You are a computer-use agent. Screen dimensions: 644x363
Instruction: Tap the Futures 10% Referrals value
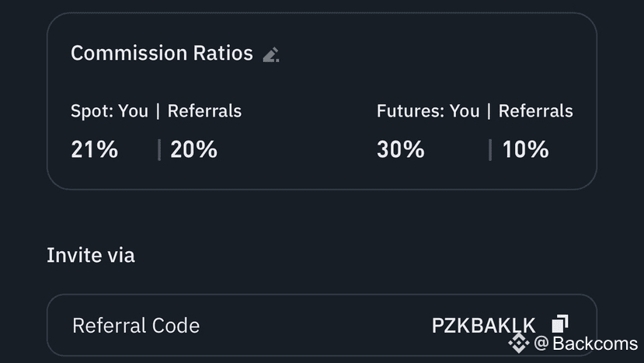(525, 149)
